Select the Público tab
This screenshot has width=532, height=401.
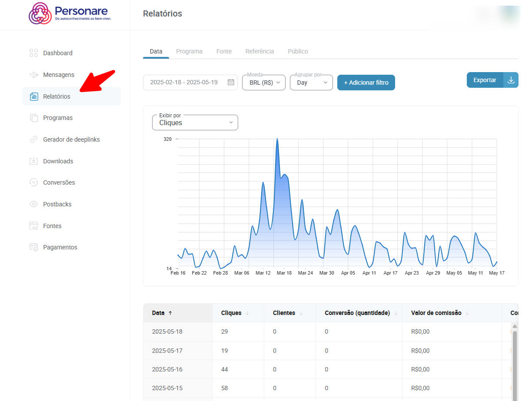tap(298, 51)
